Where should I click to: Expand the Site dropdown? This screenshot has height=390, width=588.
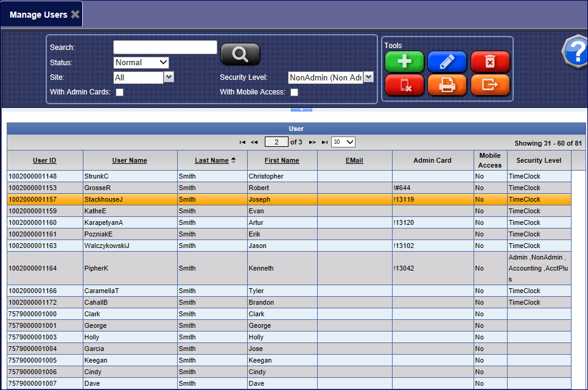144,77
